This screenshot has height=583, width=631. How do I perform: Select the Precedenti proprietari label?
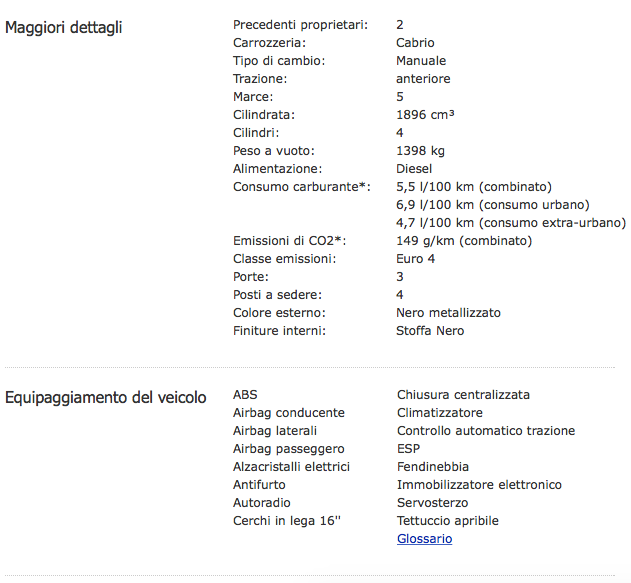click(300, 24)
